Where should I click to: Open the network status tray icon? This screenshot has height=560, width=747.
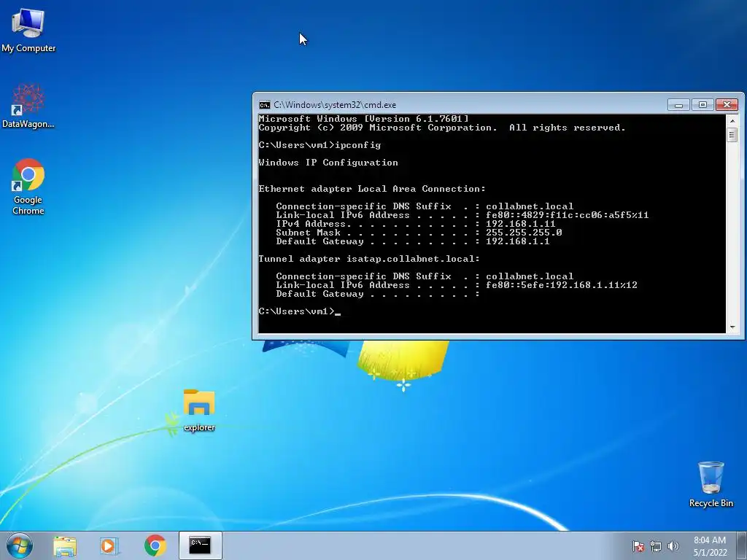pos(656,546)
